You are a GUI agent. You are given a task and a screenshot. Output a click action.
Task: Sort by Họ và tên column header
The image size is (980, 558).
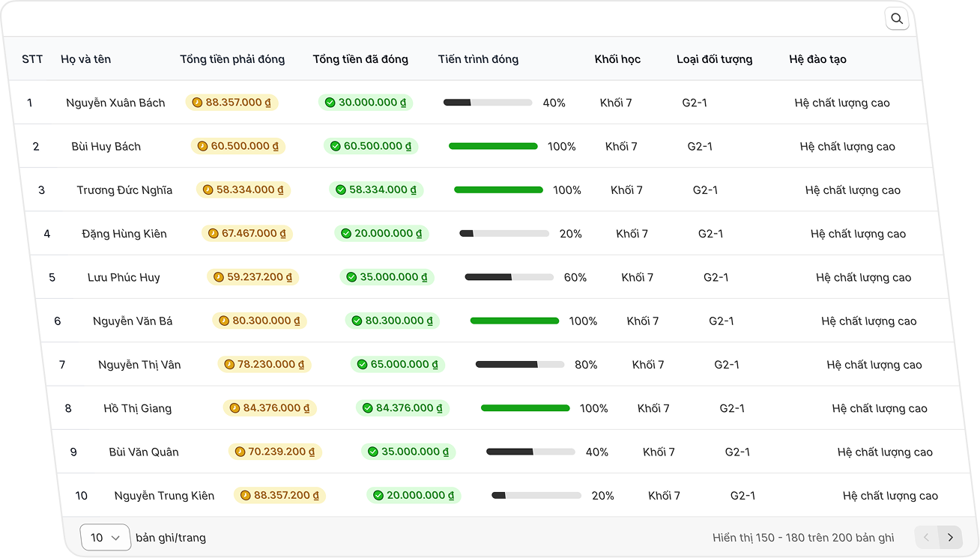pos(85,59)
